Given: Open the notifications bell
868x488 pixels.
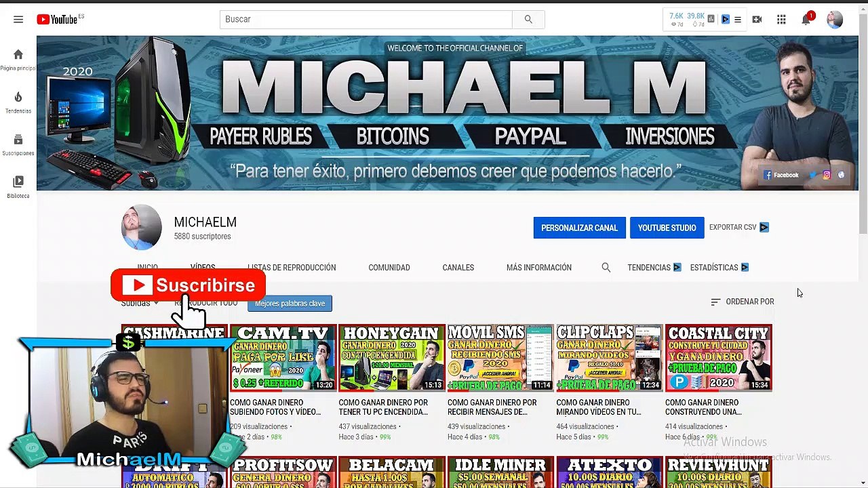Looking at the screenshot, I should (x=806, y=20).
